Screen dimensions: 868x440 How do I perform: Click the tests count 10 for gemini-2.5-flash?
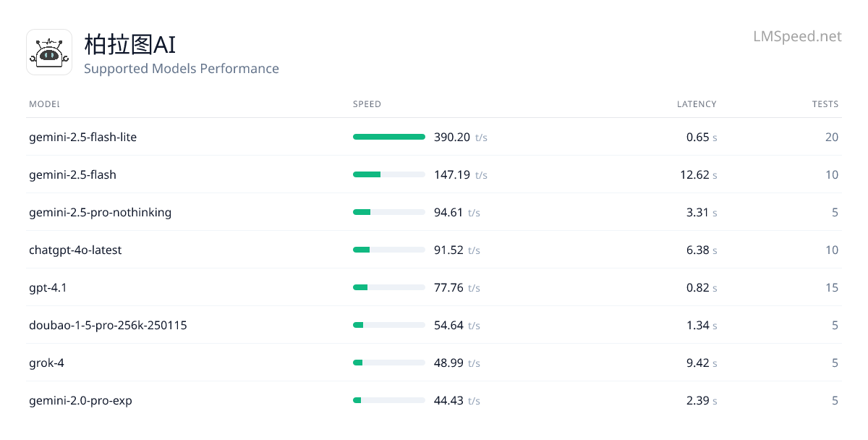coord(832,174)
